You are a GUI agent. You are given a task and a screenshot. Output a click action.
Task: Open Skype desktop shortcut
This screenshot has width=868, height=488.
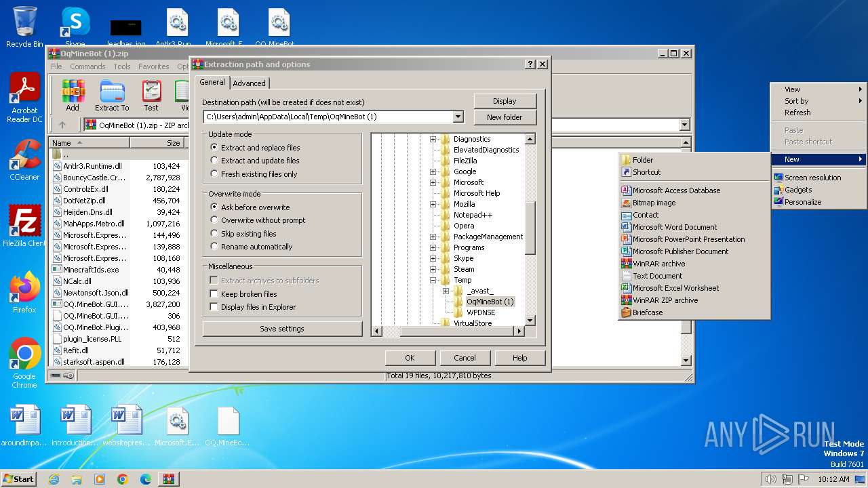point(75,27)
